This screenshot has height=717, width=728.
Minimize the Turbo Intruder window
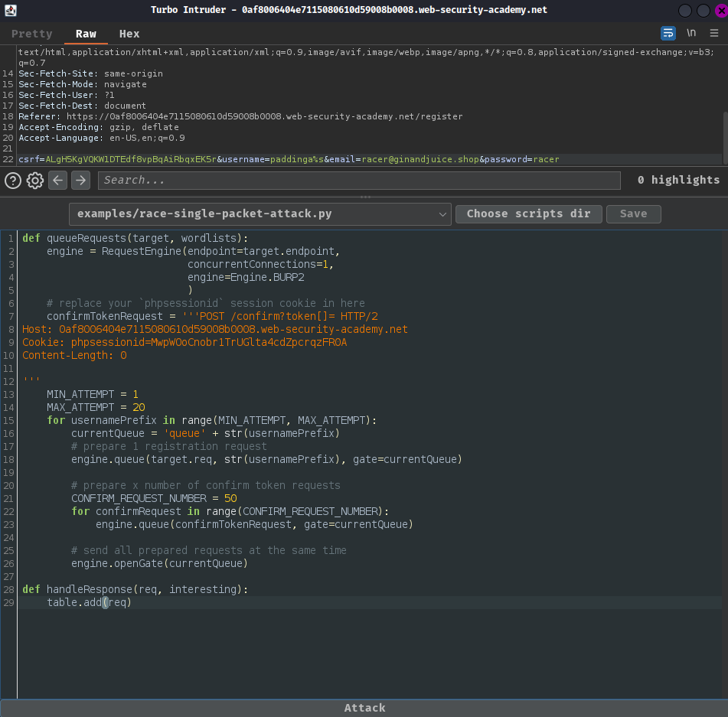click(x=685, y=10)
